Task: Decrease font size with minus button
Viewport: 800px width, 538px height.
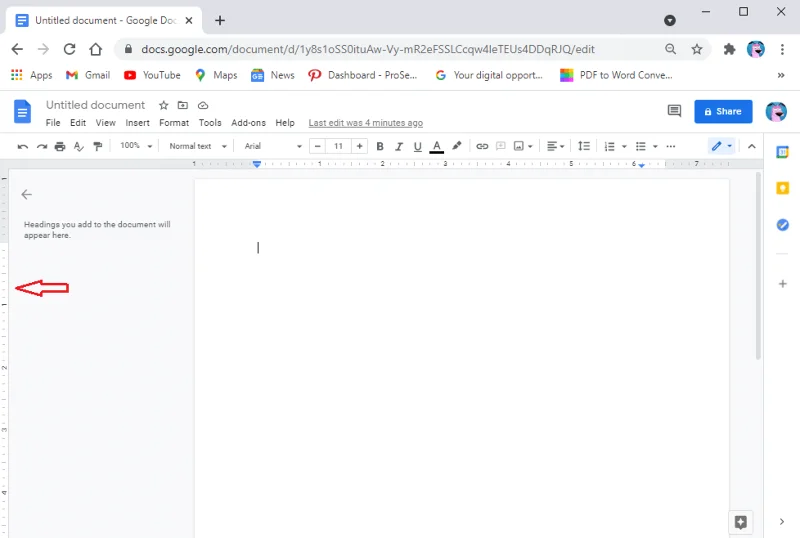Action: 317,146
